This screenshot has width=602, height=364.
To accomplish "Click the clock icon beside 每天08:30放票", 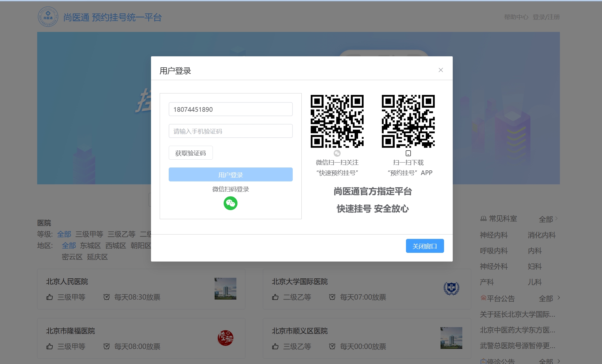I will click(x=107, y=297).
